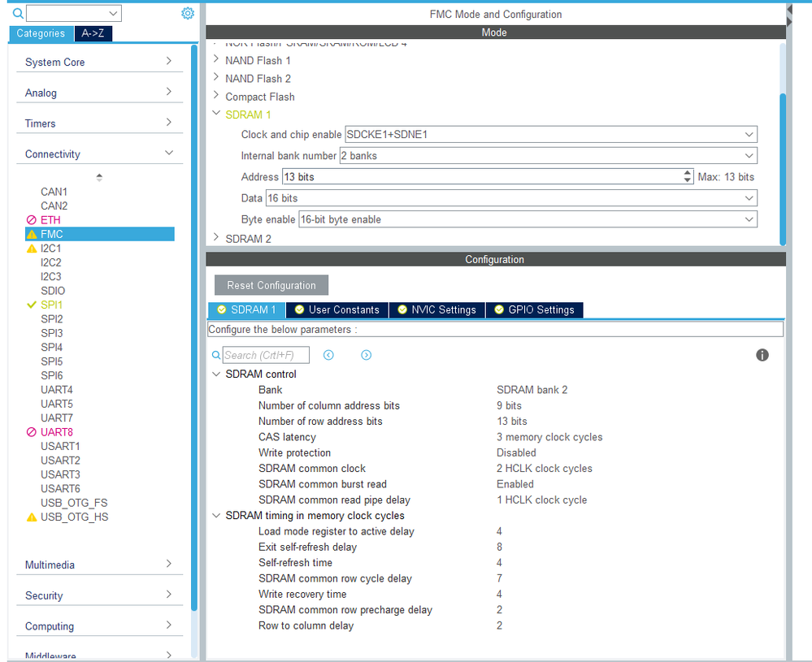The width and height of the screenshot is (812, 662).
Task: Click the ETH disabled indicator icon
Action: [x=31, y=220]
